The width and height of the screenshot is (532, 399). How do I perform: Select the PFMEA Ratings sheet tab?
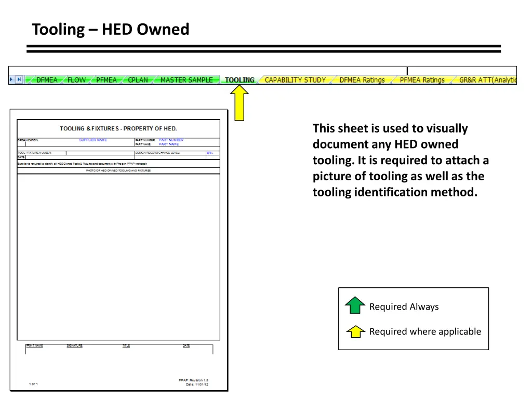422,80
